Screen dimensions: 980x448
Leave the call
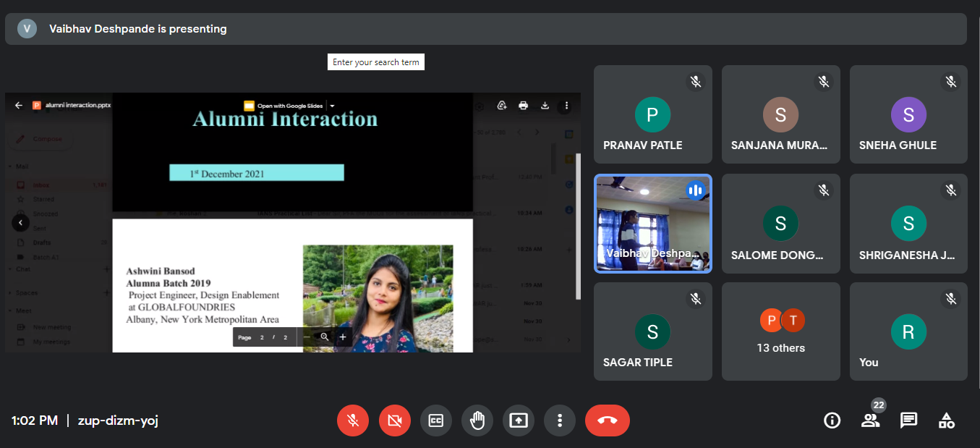tap(608, 420)
